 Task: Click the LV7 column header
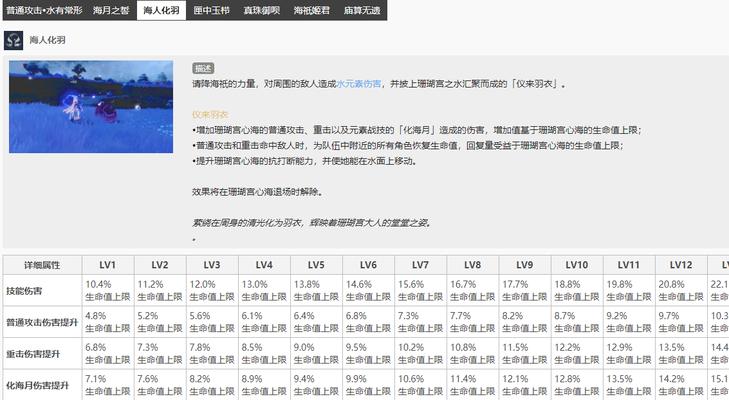(x=420, y=265)
